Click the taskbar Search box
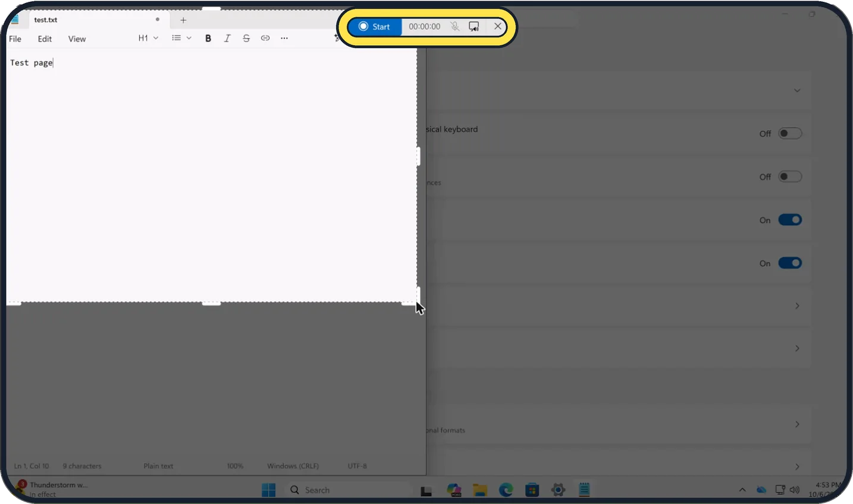Screen dimensions: 853x504 347,490
